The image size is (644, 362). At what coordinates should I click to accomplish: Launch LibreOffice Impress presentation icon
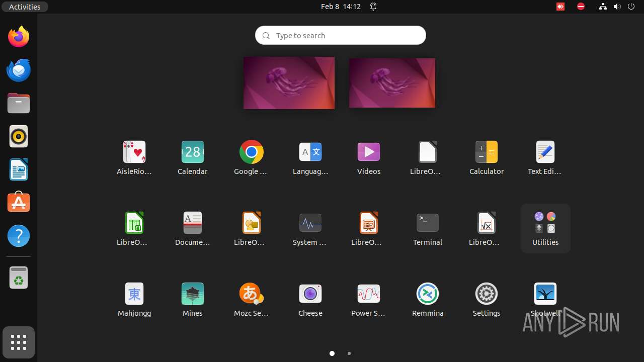(369, 229)
